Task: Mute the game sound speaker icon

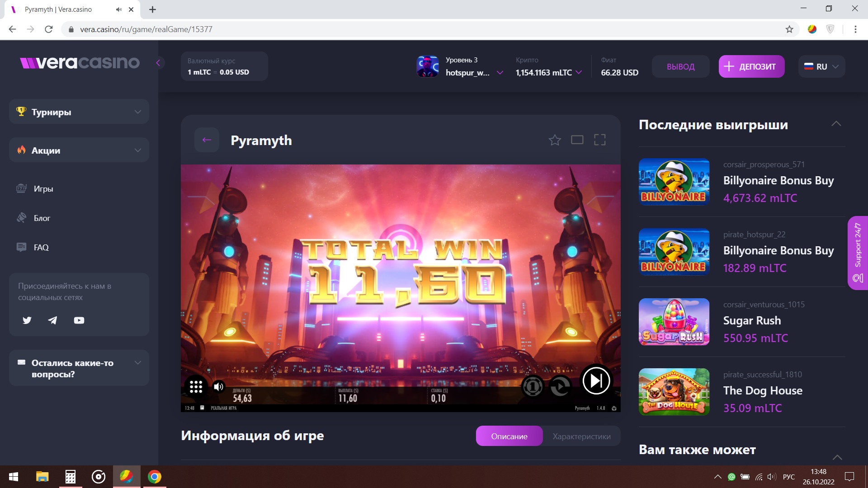Action: click(x=219, y=387)
